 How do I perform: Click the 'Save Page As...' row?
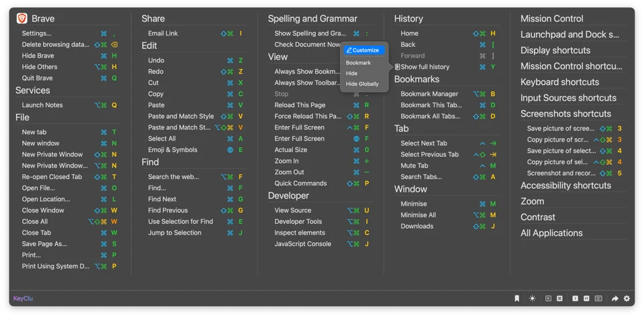pyautogui.click(x=69, y=244)
